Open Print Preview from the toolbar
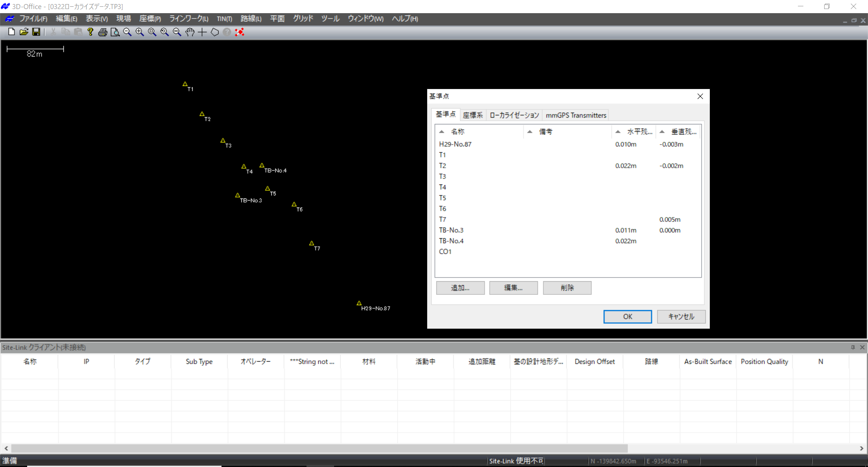The height and width of the screenshot is (467, 868). click(x=115, y=32)
